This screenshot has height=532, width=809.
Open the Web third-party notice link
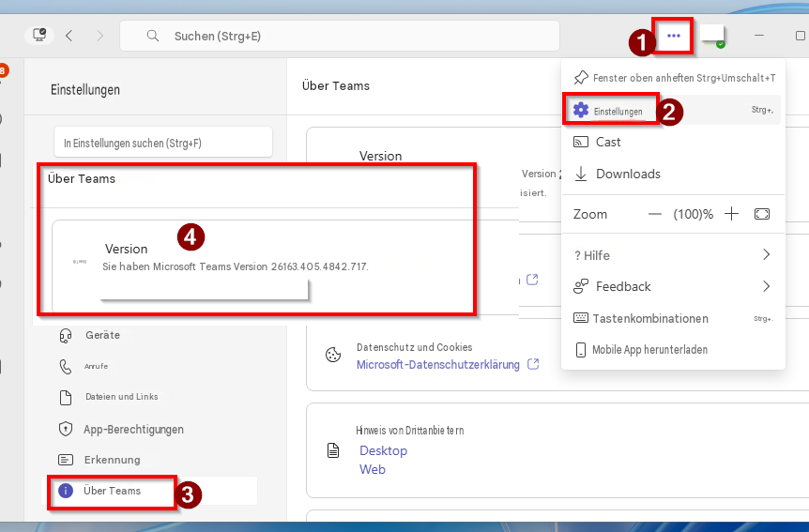pos(373,469)
